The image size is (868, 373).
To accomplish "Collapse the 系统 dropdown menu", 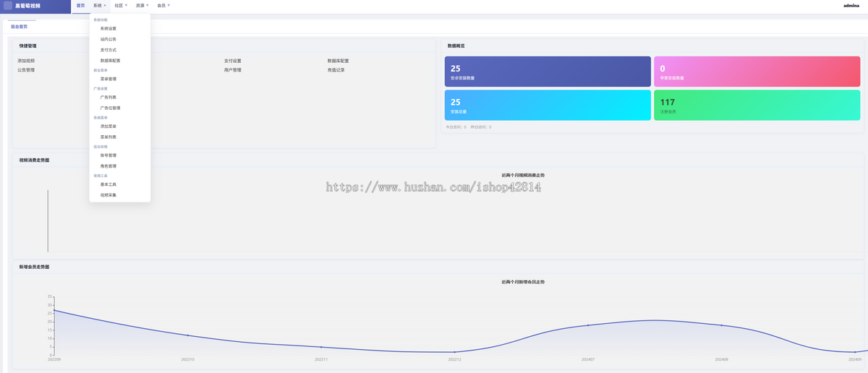I will 99,5.
